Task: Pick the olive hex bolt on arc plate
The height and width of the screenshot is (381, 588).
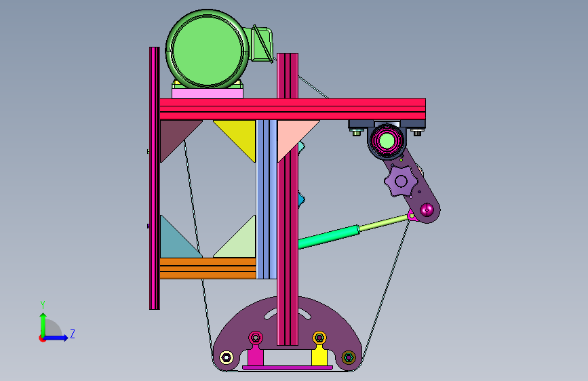Action: point(349,357)
